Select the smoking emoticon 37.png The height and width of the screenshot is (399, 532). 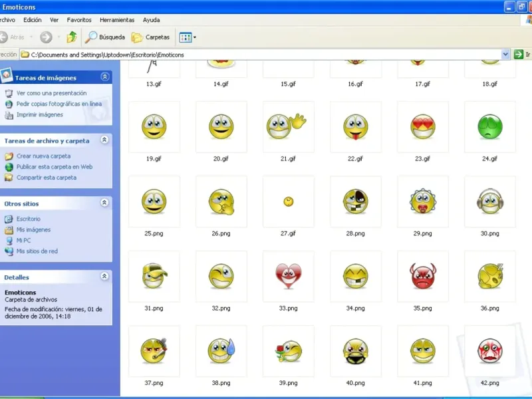coord(154,351)
